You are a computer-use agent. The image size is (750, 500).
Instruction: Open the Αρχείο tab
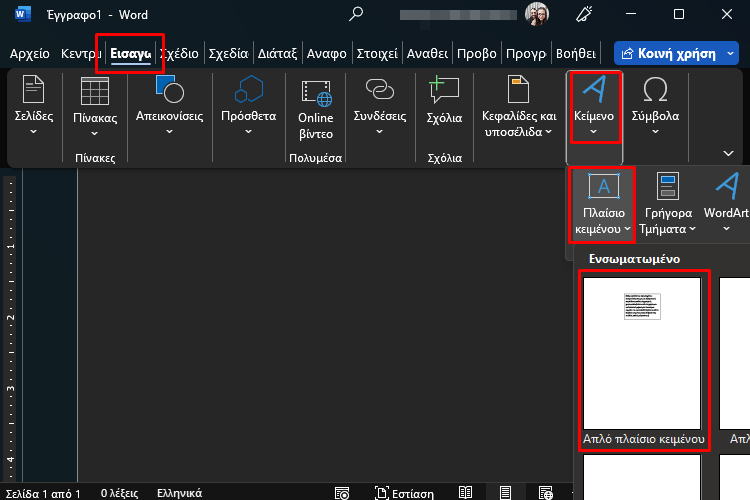point(30,54)
